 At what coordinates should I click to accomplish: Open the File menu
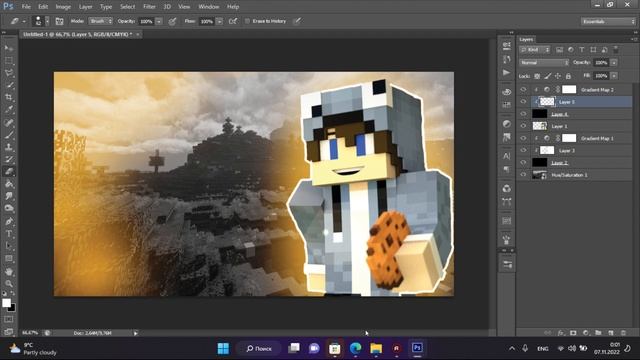(x=26, y=7)
